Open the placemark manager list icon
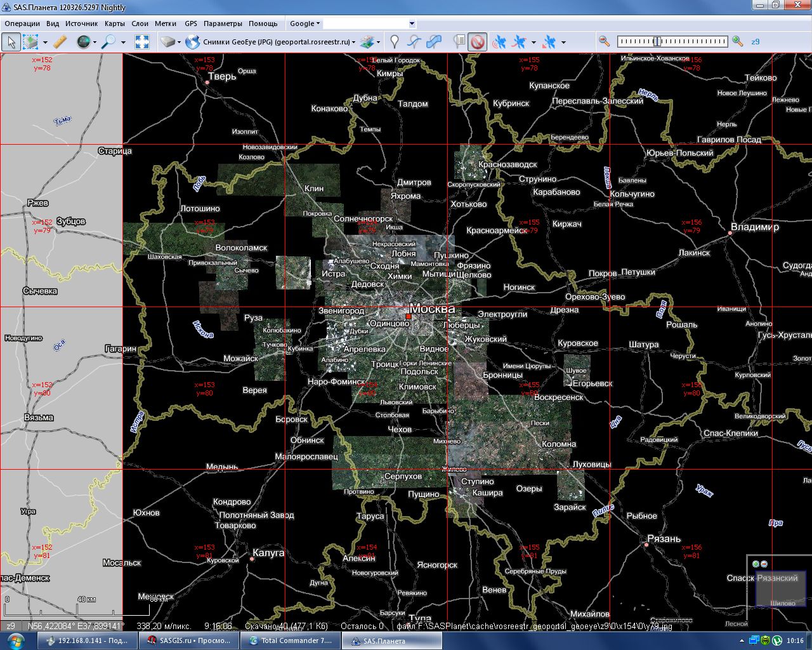 click(459, 42)
